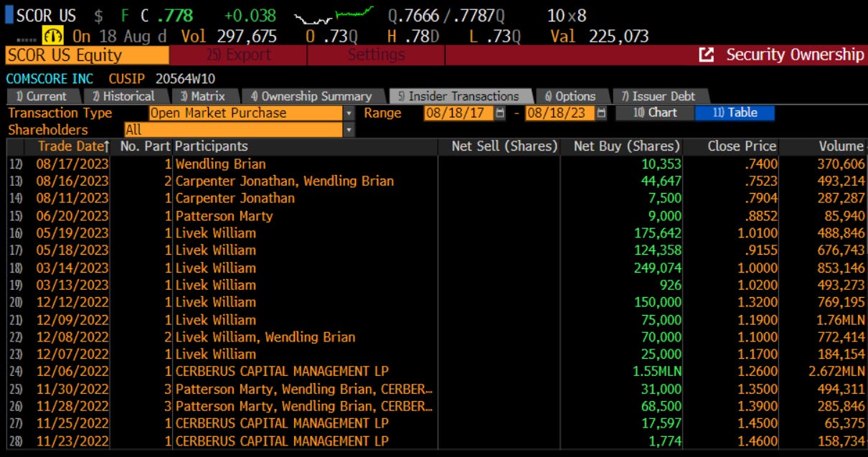Click bid/ask quote .7666 / .7787

tap(446, 15)
